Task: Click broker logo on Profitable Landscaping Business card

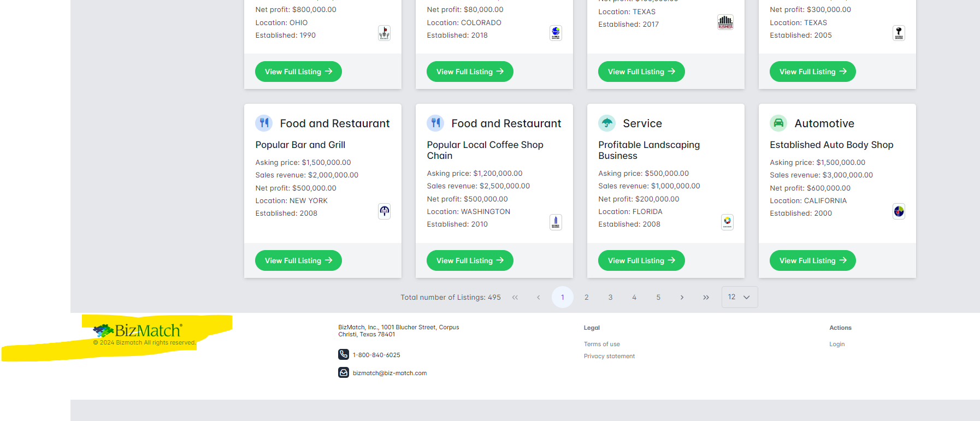Action: (x=727, y=222)
